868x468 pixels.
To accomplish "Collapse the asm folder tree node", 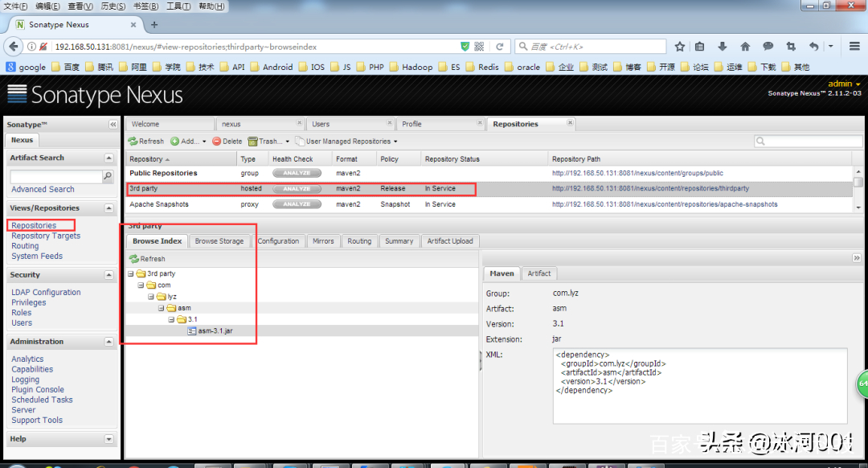I will pyautogui.click(x=161, y=308).
